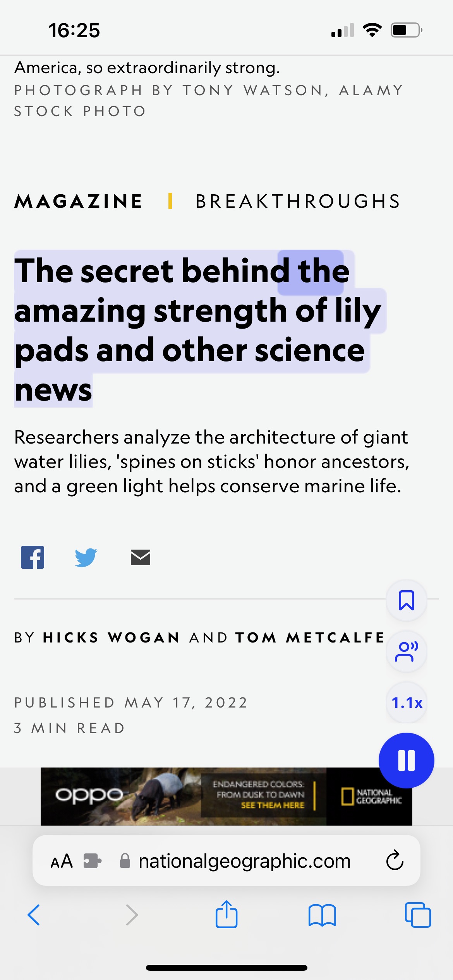The height and width of the screenshot is (980, 453).
Task: Open the AA reader text options
Action: point(62,861)
